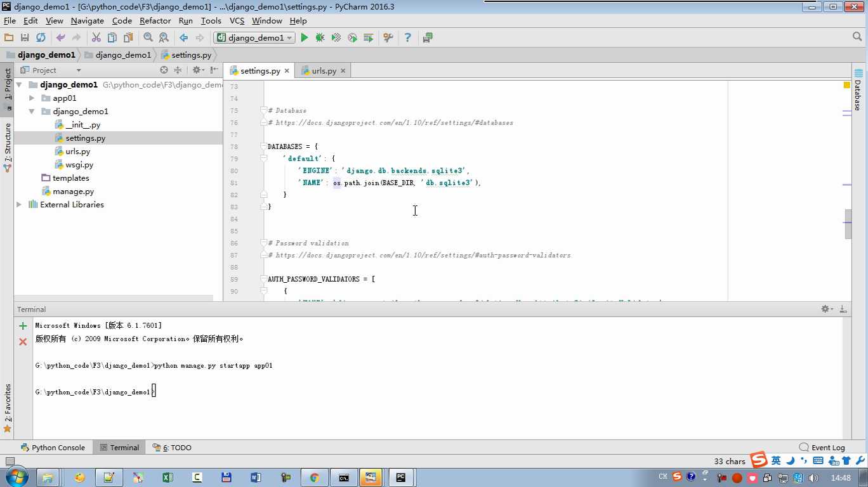The width and height of the screenshot is (868, 487).
Task: Collapse the AUTH_PASSWORD_VALIDATORS fold marker
Action: point(264,279)
